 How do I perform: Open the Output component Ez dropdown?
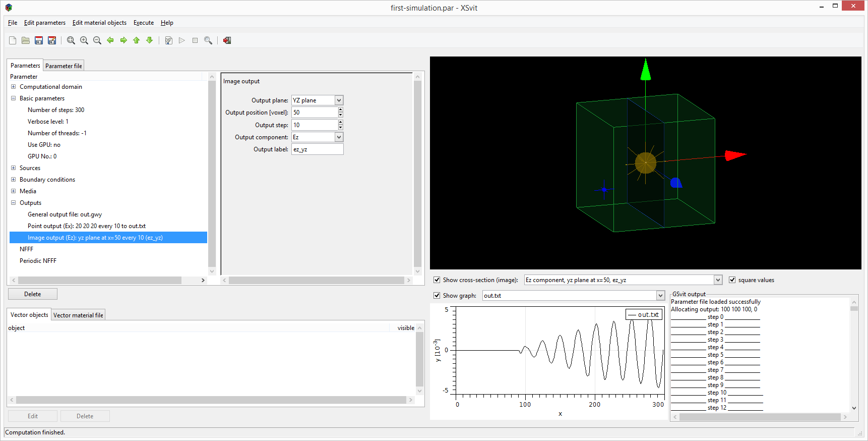(x=339, y=137)
